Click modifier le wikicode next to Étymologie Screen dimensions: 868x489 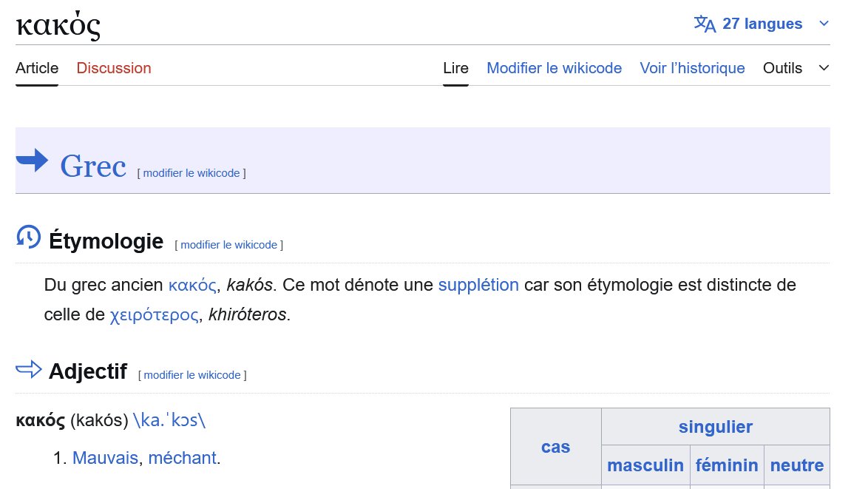[228, 244]
